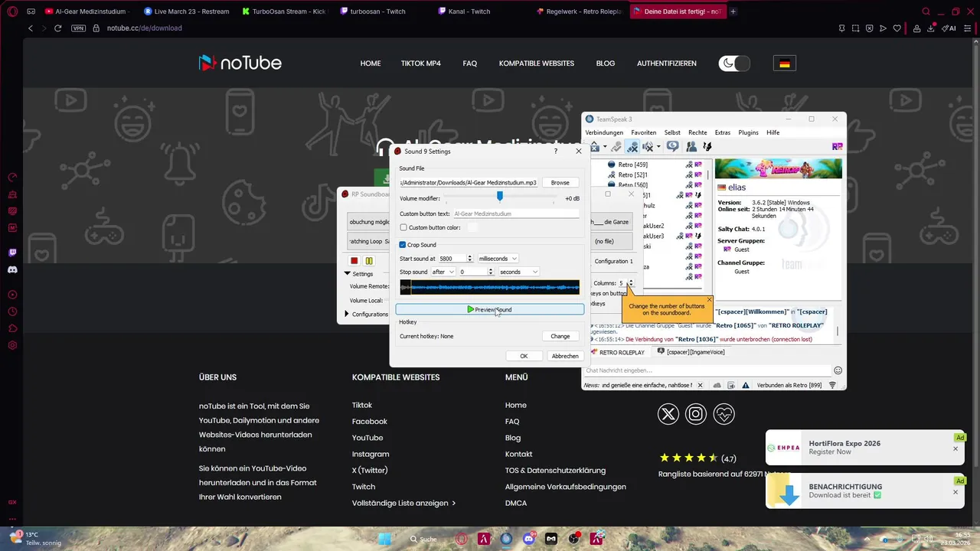The image size is (980, 551).
Task: Adjust Stop sound value spinner arrows
Action: point(491,272)
